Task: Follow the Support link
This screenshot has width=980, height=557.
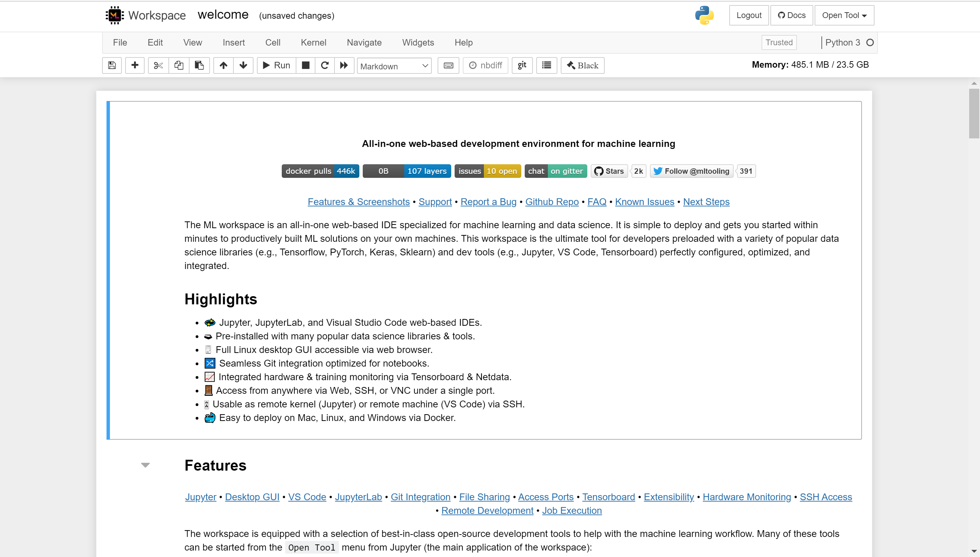Action: coord(435,202)
